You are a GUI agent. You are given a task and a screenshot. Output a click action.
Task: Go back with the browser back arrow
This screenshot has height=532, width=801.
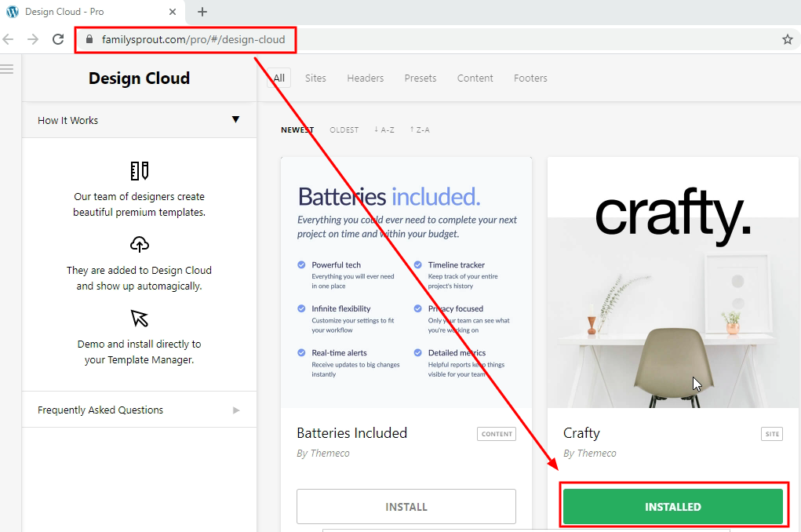pos(8,39)
